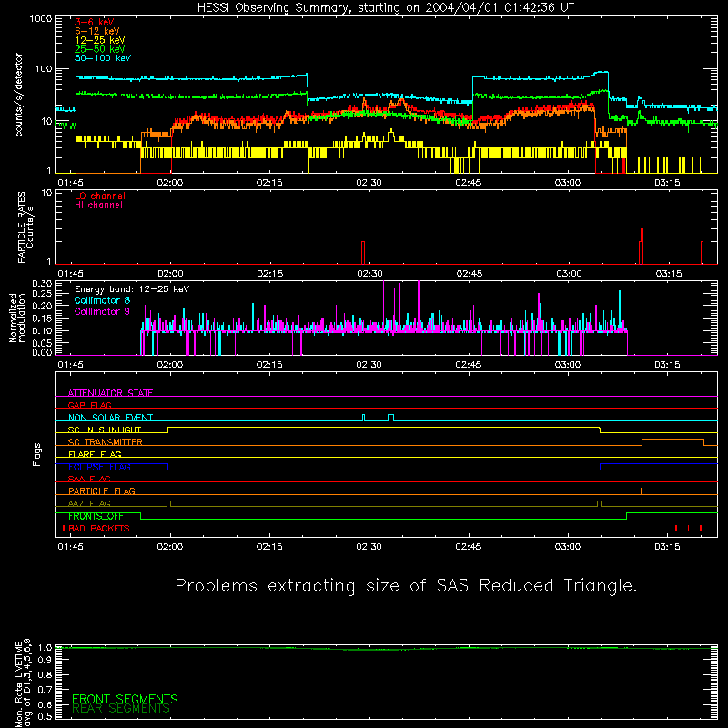Click the FRONTS_OFF flag label
Screen dimensions: 728x728
pyautogui.click(x=96, y=516)
